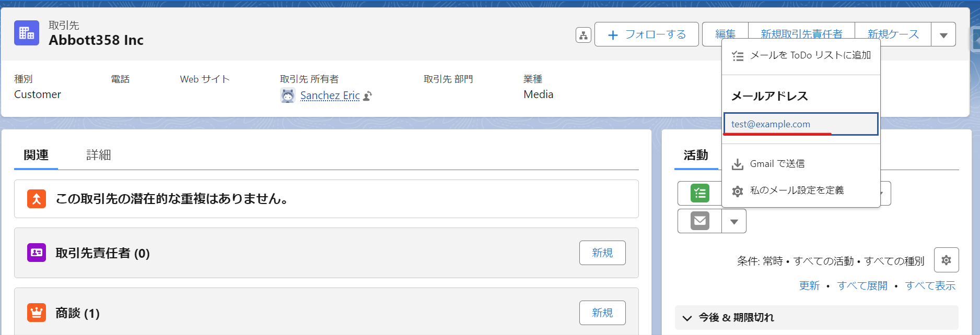
Task: Click the orange duplicate merge icon
Action: click(x=37, y=199)
